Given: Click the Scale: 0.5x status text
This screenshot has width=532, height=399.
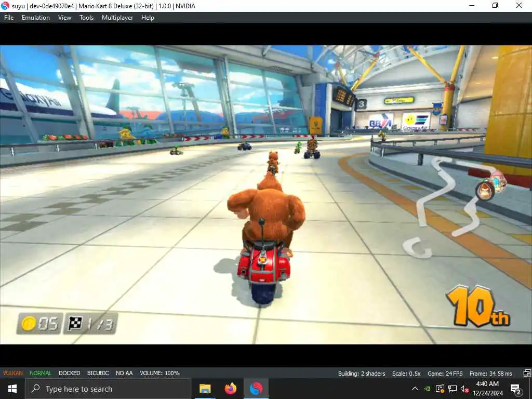Looking at the screenshot, I should coord(406,374).
